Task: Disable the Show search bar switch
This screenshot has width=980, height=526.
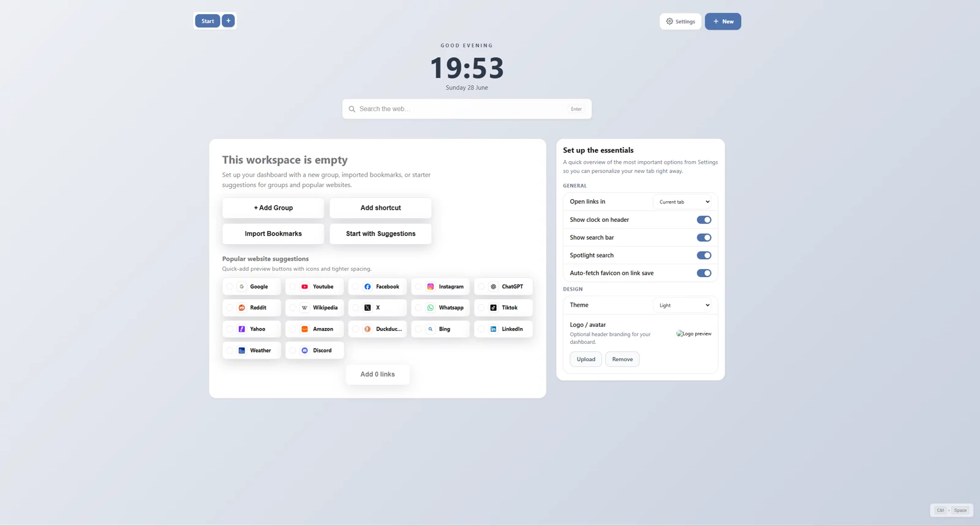Action: [x=704, y=237]
